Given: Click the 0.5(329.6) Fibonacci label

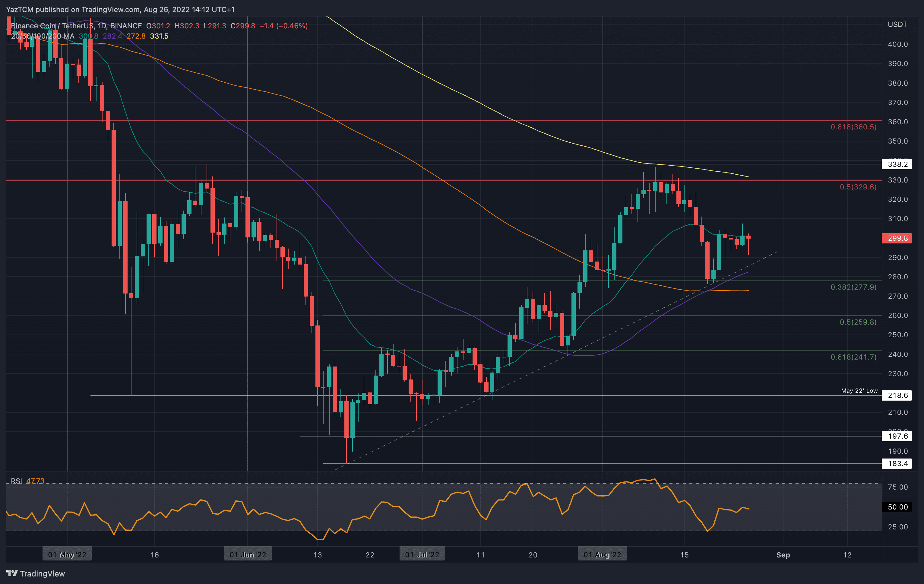Looking at the screenshot, I should [858, 187].
